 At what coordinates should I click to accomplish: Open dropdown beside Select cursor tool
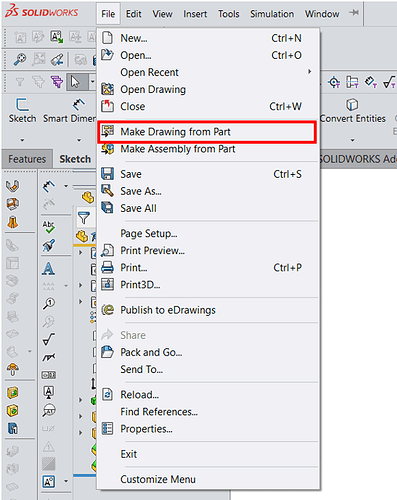click(x=93, y=82)
